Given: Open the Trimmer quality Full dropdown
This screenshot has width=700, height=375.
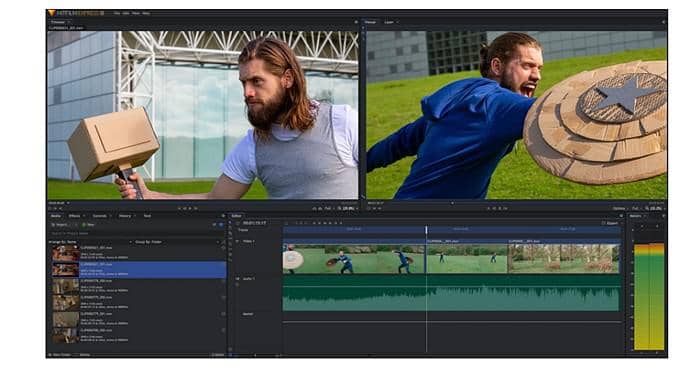Looking at the screenshot, I should [329, 208].
